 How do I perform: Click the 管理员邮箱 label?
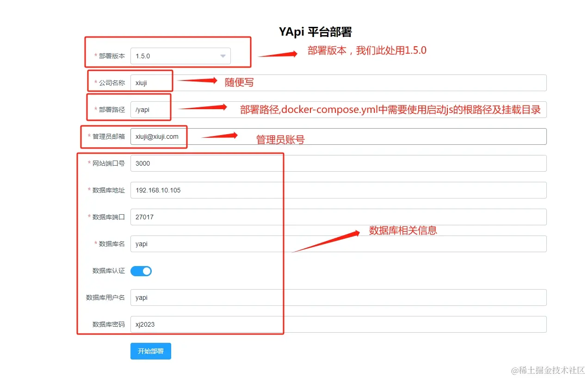coord(108,136)
